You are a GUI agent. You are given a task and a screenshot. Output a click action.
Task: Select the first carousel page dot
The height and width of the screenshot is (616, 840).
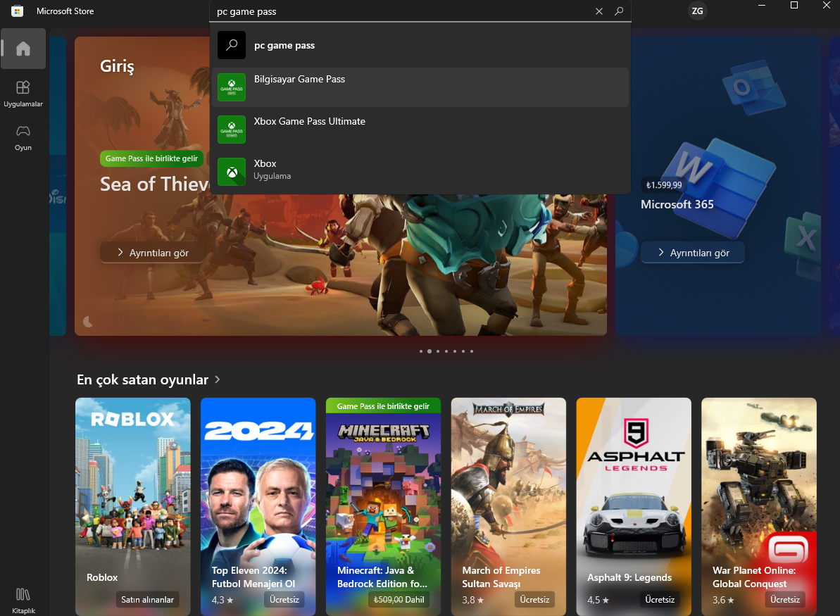(421, 351)
